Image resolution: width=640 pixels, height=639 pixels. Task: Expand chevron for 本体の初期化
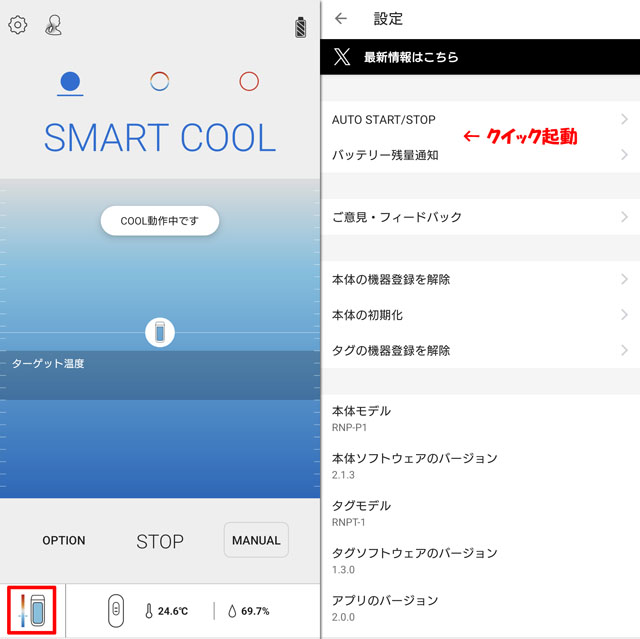[x=624, y=315]
